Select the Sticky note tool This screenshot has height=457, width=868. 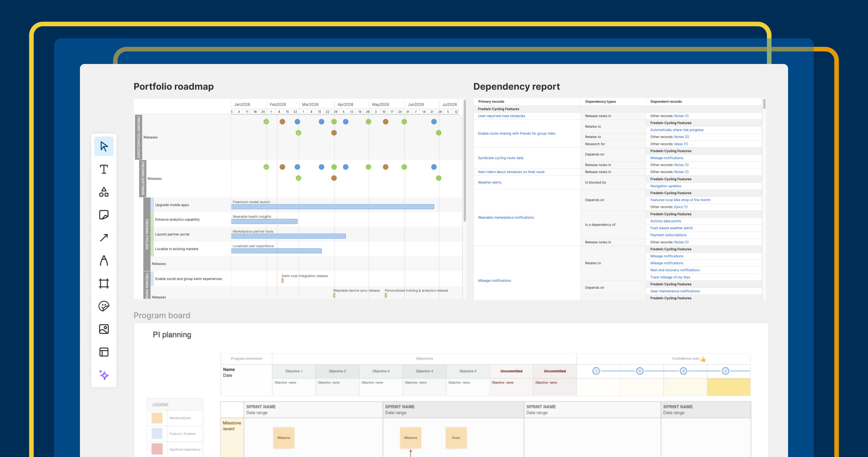[104, 215]
